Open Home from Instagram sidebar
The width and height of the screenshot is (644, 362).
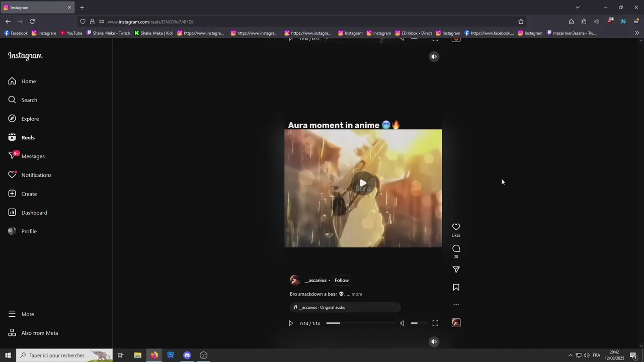22,81
